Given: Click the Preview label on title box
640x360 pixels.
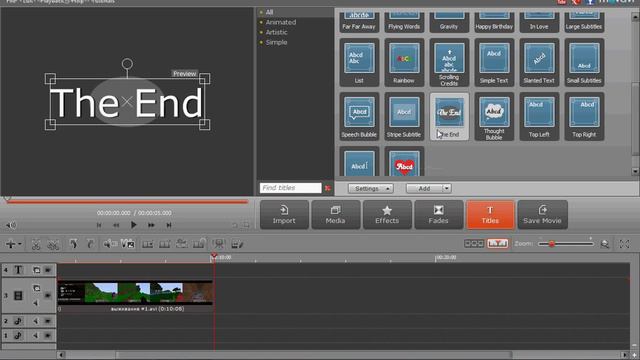Looking at the screenshot, I should pyautogui.click(x=184, y=74).
